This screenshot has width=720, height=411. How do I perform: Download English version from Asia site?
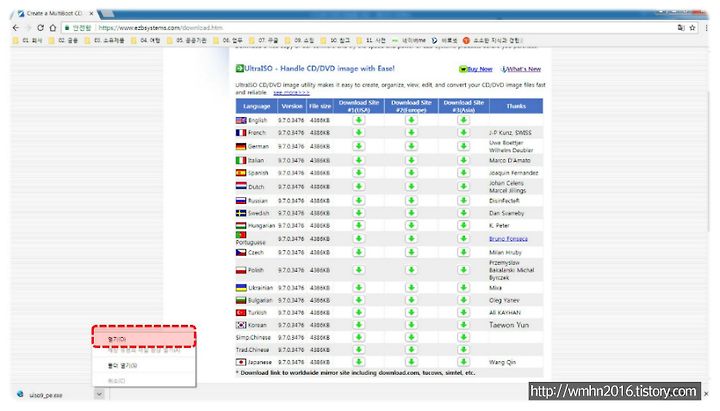463,120
